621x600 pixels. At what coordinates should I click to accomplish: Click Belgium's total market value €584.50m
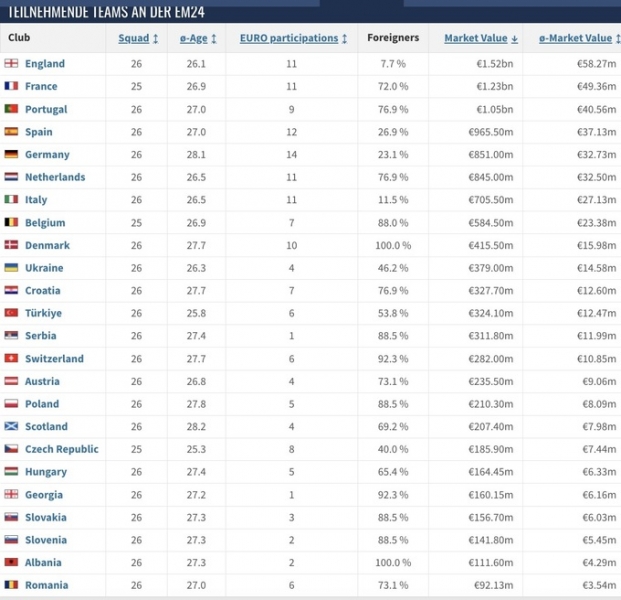(x=490, y=223)
